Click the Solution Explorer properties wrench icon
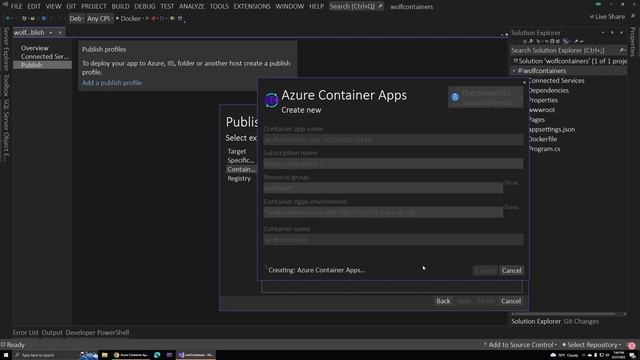Viewport: 640px width, 360px height. [576, 41]
